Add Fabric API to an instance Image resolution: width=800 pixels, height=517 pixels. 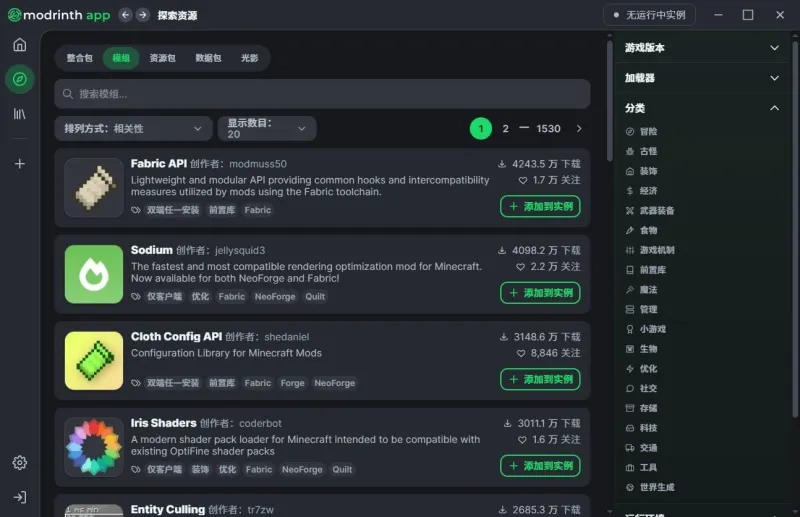pos(540,207)
